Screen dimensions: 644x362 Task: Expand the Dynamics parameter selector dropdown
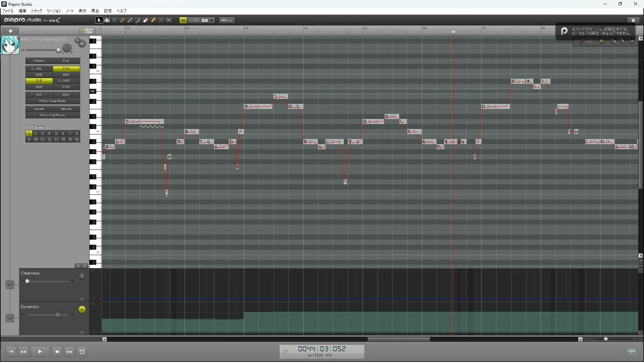pyautogui.click(x=10, y=318)
